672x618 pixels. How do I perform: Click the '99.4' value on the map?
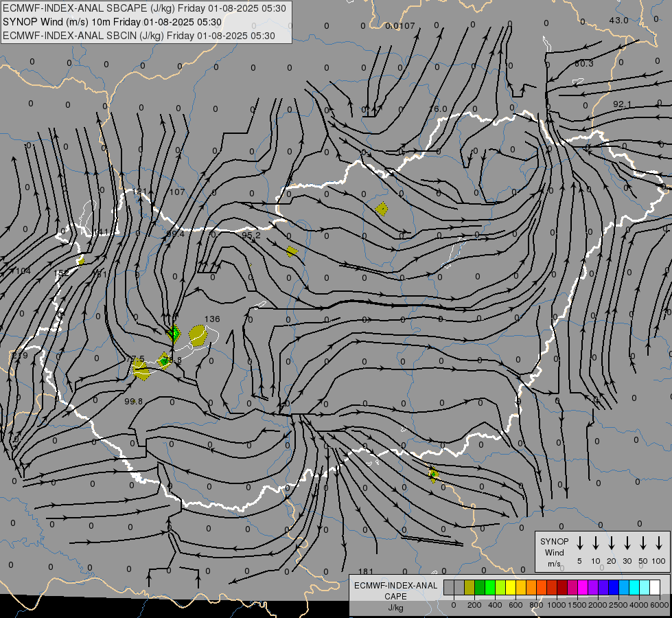tap(175, 233)
